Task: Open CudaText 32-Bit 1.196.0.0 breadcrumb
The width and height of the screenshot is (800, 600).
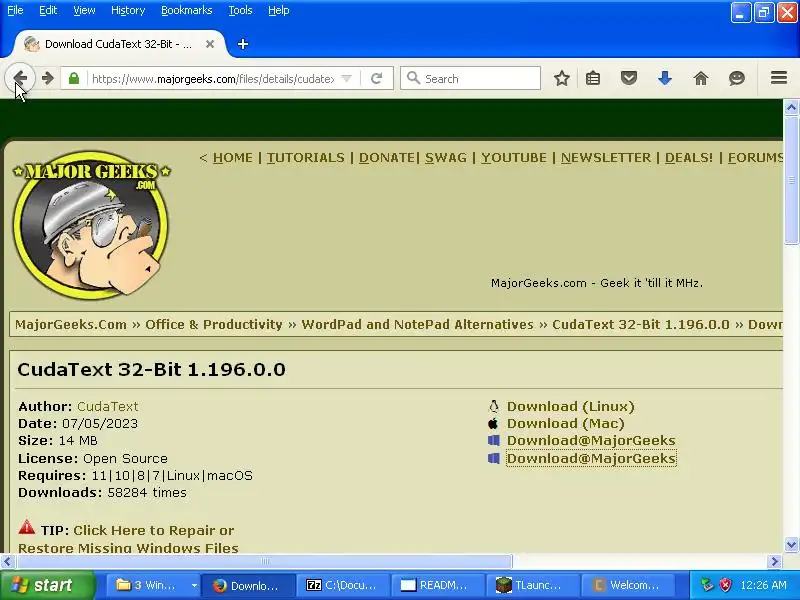Action: point(641,324)
